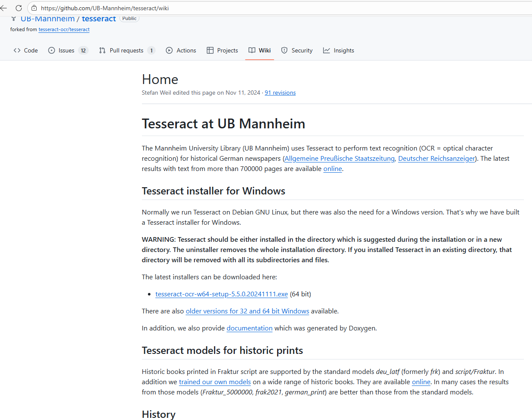The height and width of the screenshot is (420, 532).
Task: Reload the page with the refresh icon
Action: [x=19, y=8]
